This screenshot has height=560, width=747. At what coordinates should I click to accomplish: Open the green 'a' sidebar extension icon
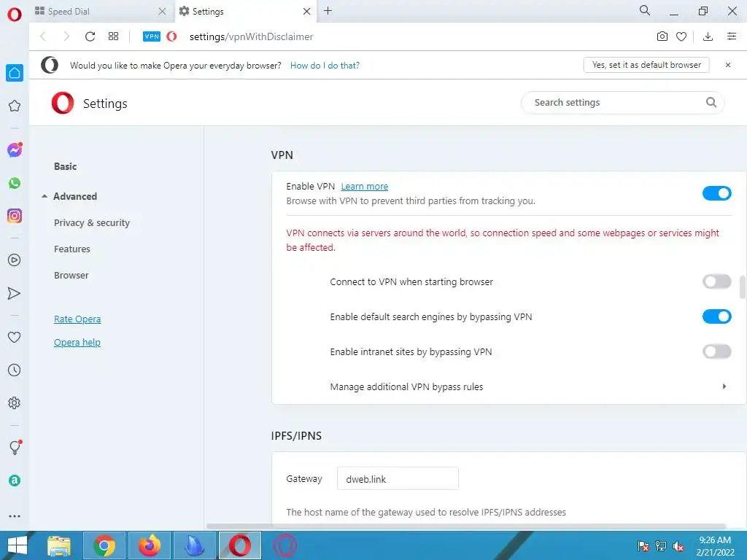(x=15, y=481)
